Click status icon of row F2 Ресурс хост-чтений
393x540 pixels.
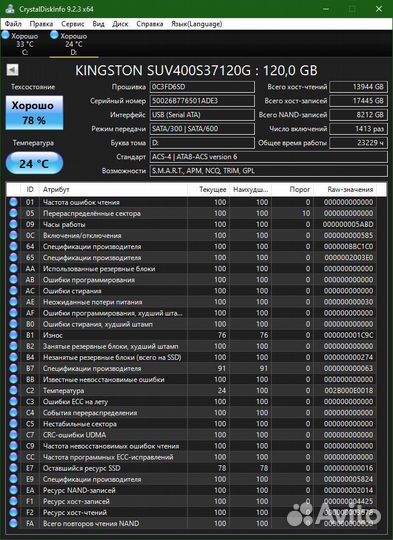pos(13,512)
